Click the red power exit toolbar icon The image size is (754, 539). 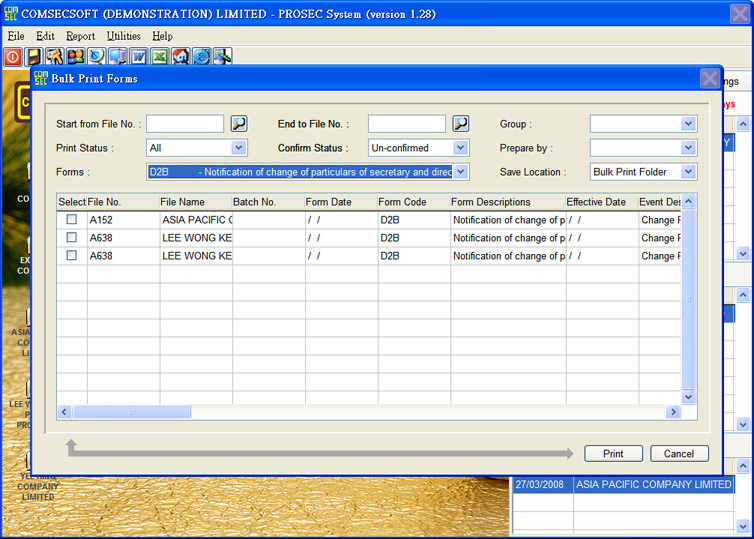12,56
